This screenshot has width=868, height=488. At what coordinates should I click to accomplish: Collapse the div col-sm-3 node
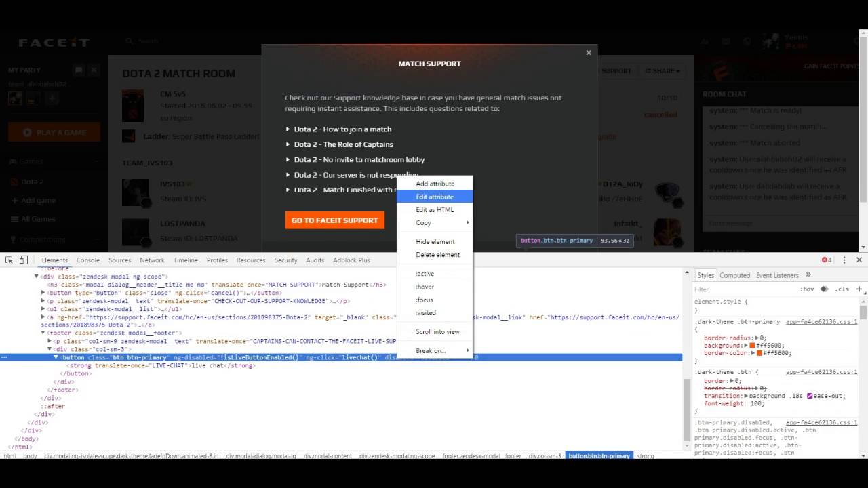point(50,349)
